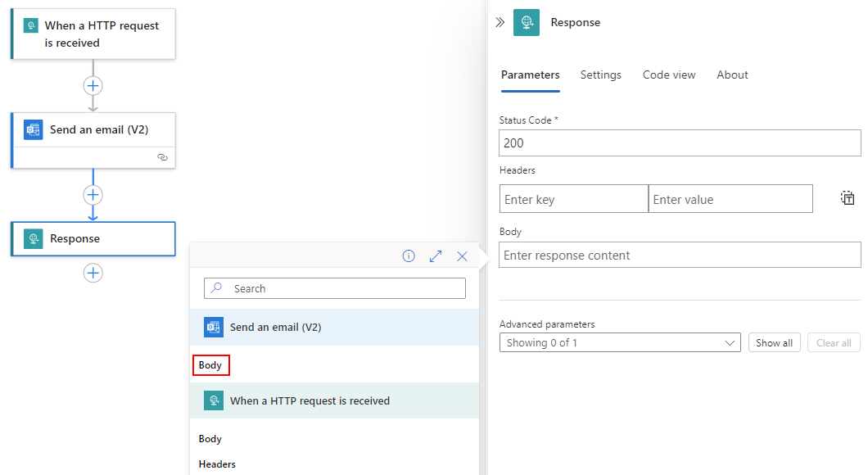868x475 pixels.
Task: Click the Outlook icon on Send an email card
Action: tap(33, 129)
